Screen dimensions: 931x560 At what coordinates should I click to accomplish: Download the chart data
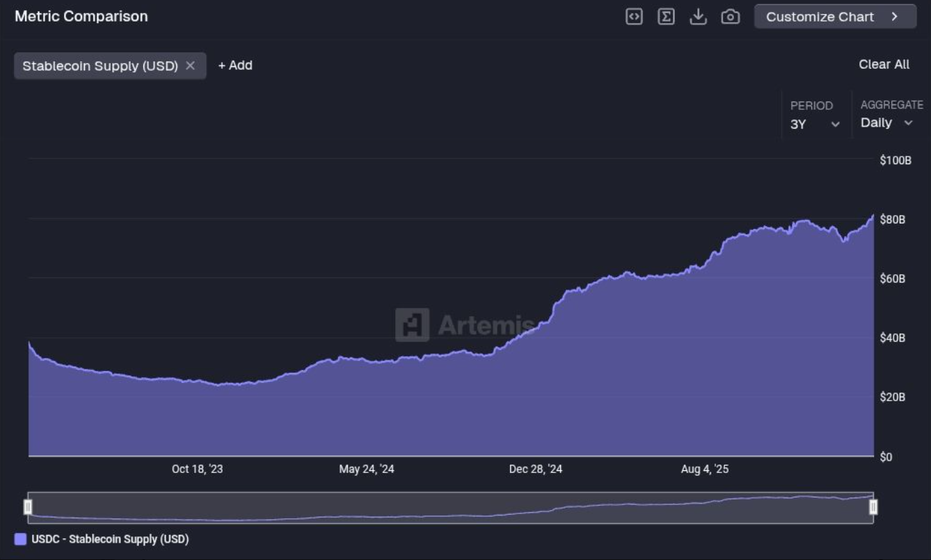point(698,17)
